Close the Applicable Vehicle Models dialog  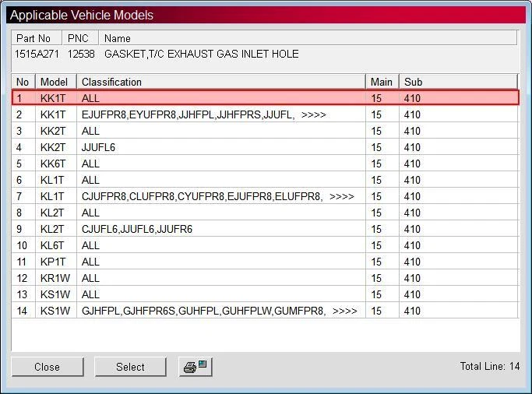click(48, 367)
